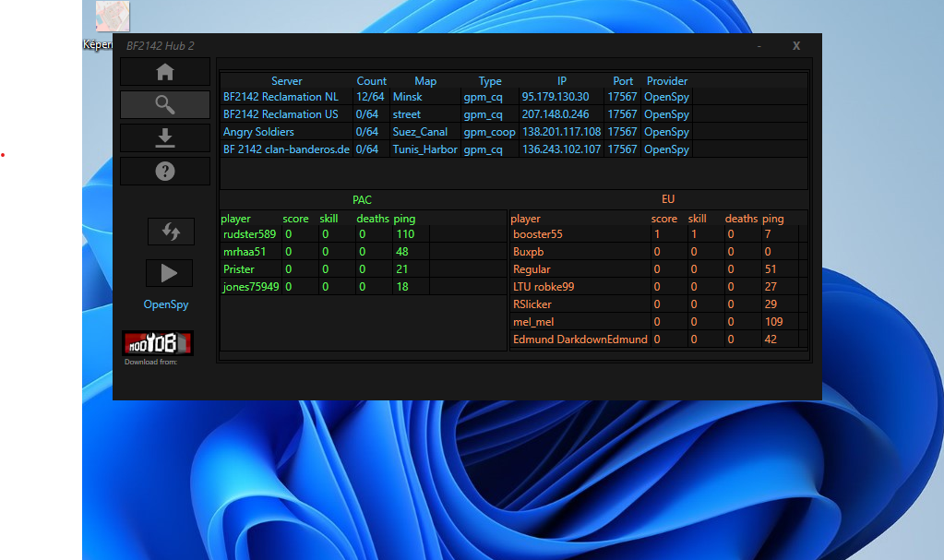Click mel_mel's ping value 109
944x560 pixels.
[773, 322]
